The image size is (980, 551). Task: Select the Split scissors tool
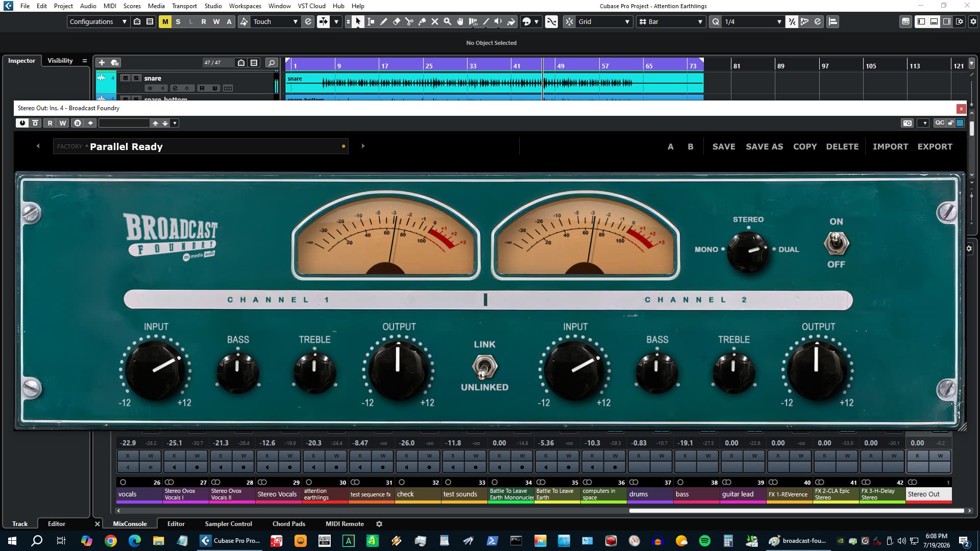point(409,21)
